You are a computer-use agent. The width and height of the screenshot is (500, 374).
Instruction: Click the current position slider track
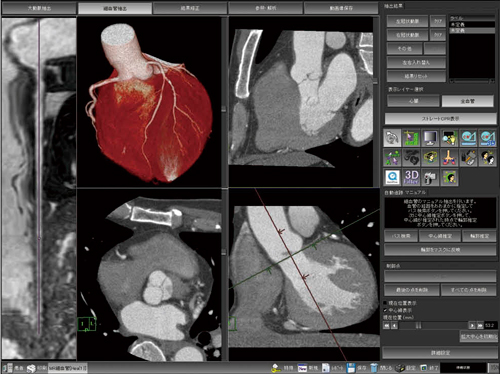click(x=433, y=325)
